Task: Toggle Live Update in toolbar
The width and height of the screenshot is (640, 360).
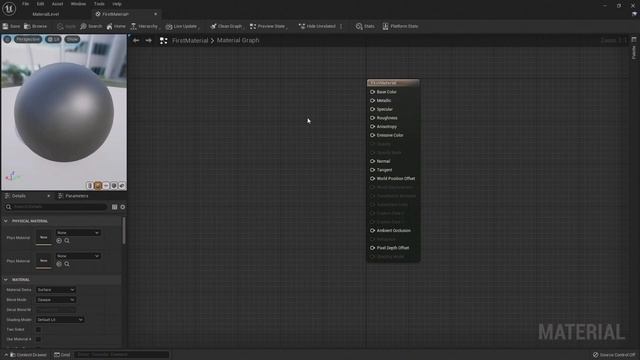Action: click(x=182, y=26)
